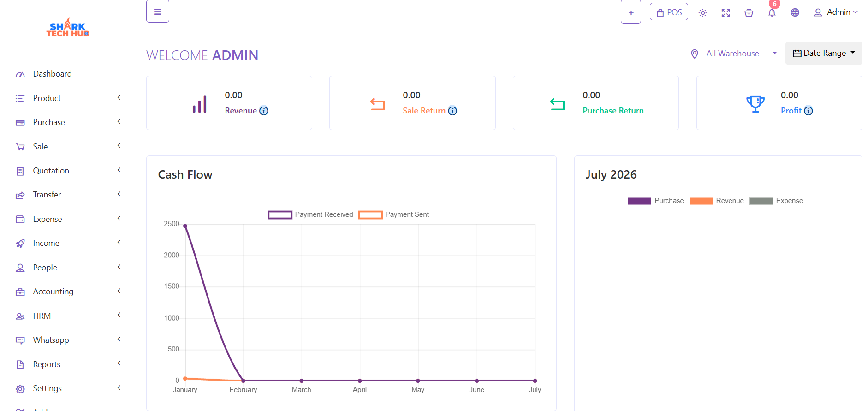Open the Admin user menu
Viewport: 868px width, 411px height.
pos(836,12)
